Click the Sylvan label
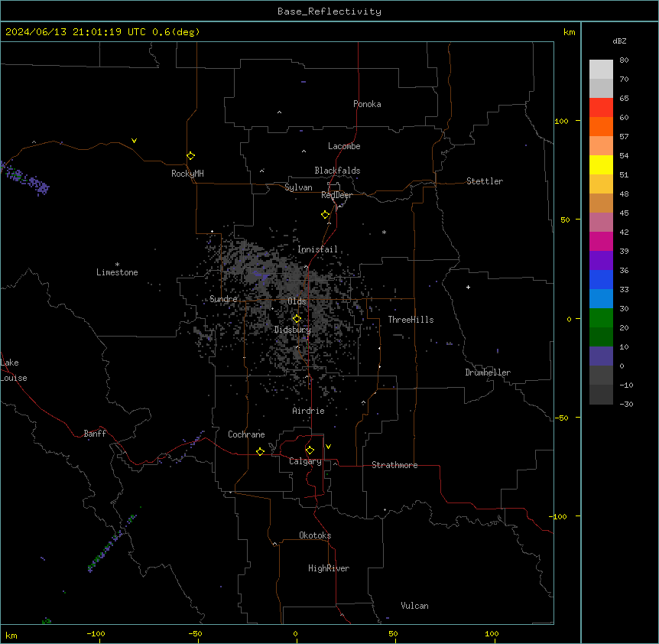Image resolution: width=659 pixels, height=644 pixels. coord(298,187)
